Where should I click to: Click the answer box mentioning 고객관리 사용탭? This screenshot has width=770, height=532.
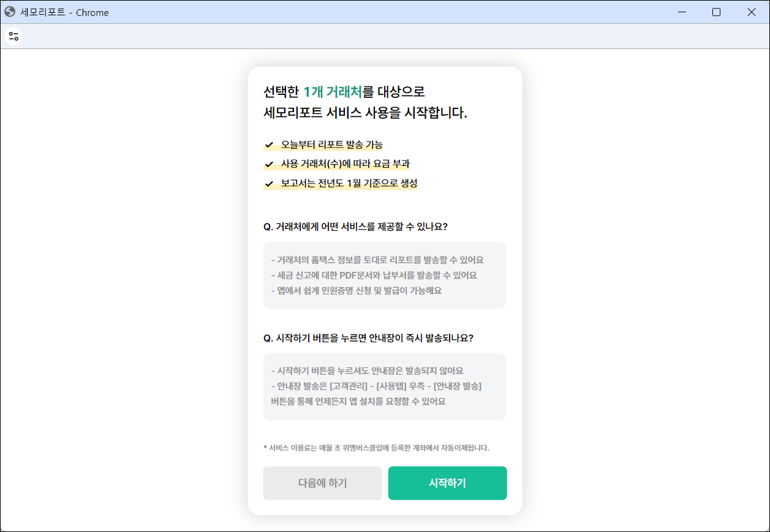coord(384,386)
